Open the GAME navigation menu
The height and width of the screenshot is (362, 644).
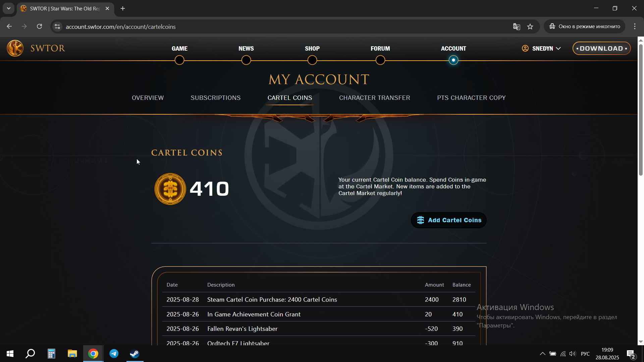(179, 49)
